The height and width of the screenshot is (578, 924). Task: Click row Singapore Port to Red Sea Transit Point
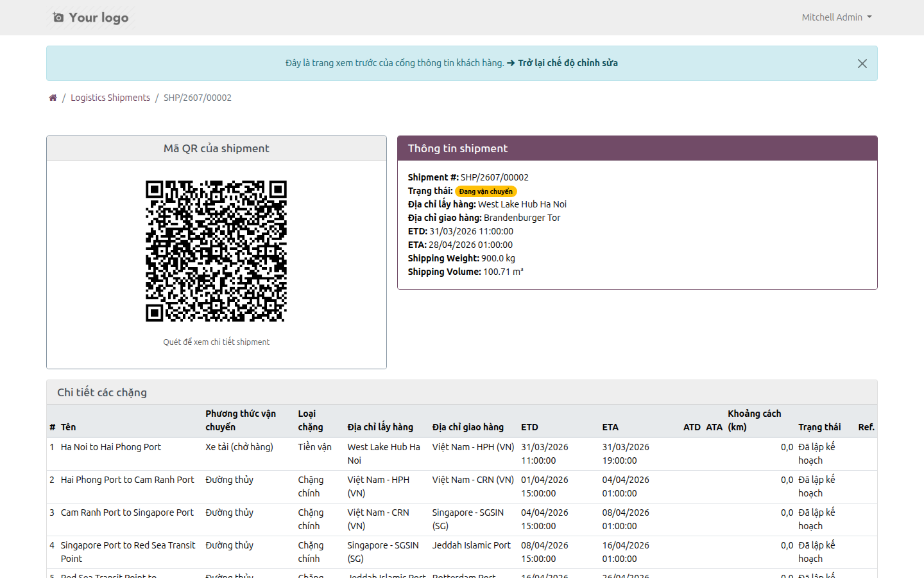coord(461,552)
